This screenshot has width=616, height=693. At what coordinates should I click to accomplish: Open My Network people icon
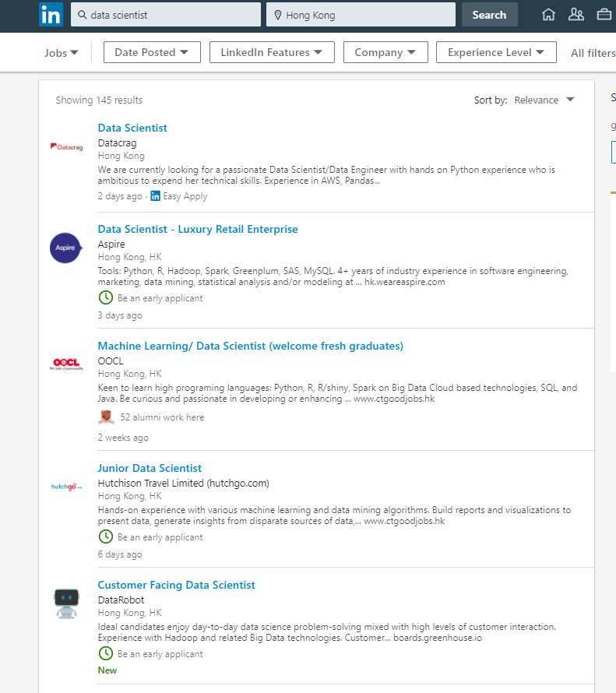coord(576,15)
